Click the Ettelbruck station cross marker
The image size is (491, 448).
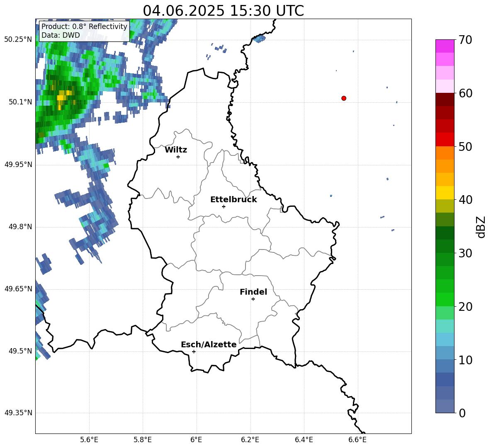coord(224,206)
